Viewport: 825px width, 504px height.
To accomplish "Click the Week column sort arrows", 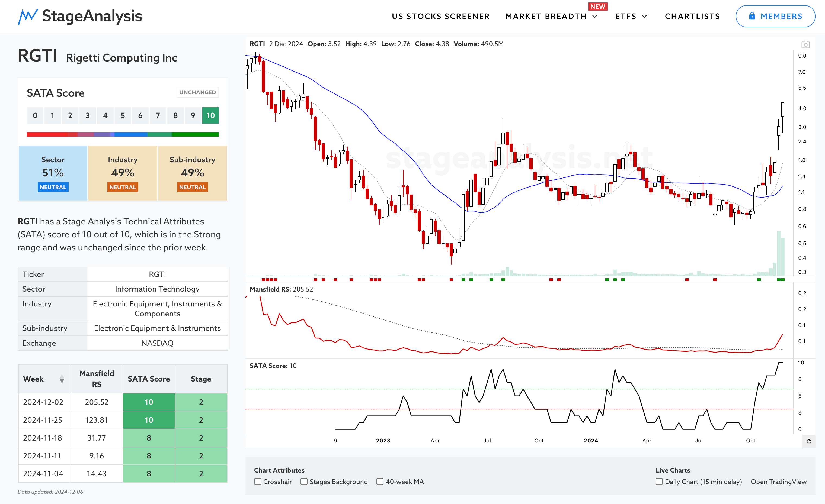I will [62, 379].
